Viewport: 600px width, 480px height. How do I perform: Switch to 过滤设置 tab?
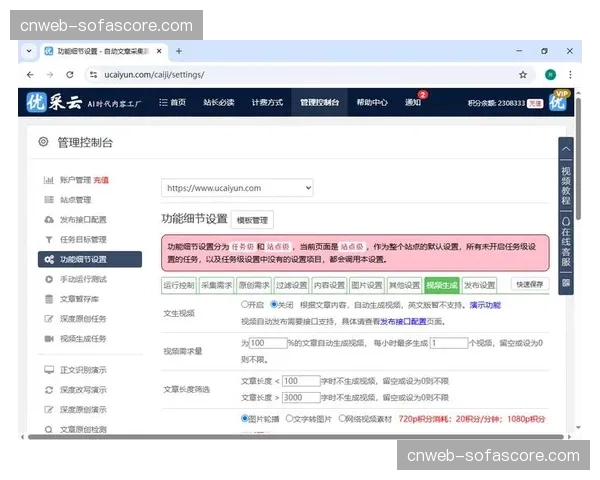pyautogui.click(x=292, y=286)
